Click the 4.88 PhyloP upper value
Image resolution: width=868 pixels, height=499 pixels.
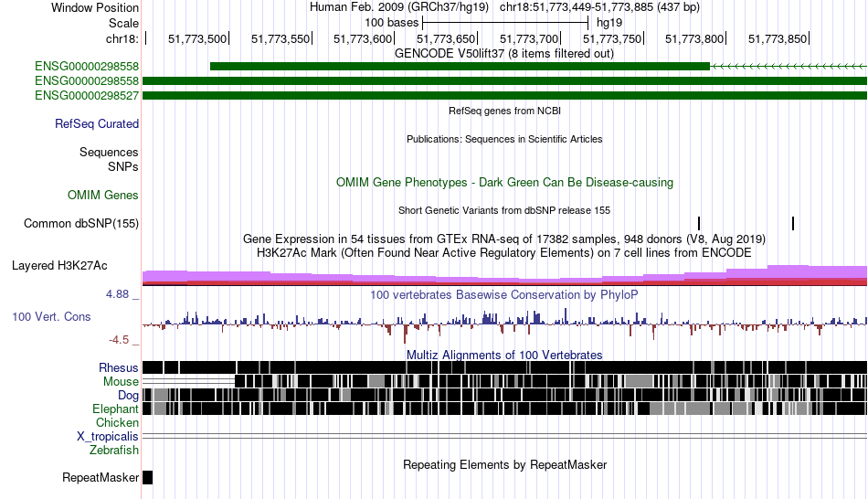(x=117, y=294)
